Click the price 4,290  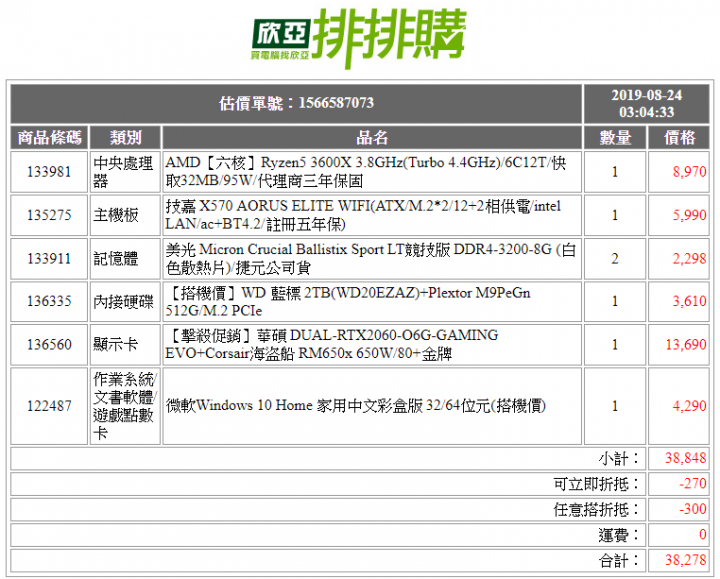689,406
